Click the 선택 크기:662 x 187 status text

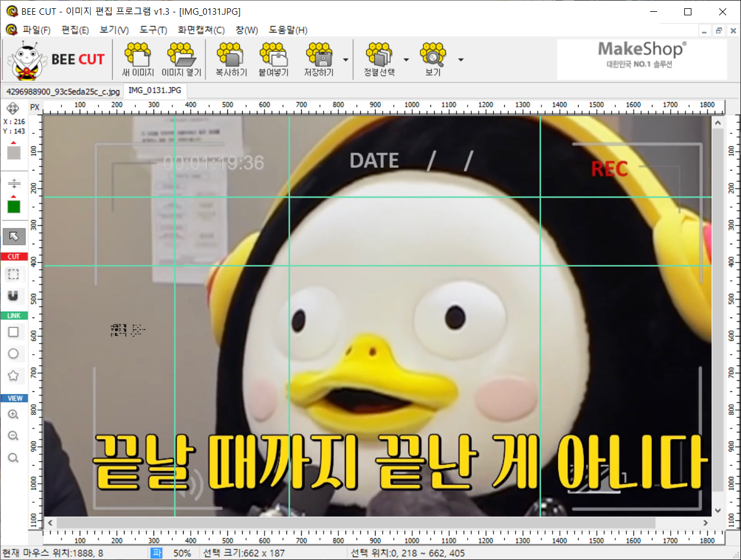[243, 553]
